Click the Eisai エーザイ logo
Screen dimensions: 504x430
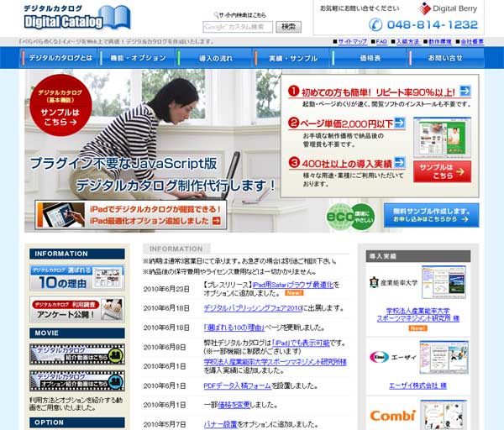pos(393,357)
